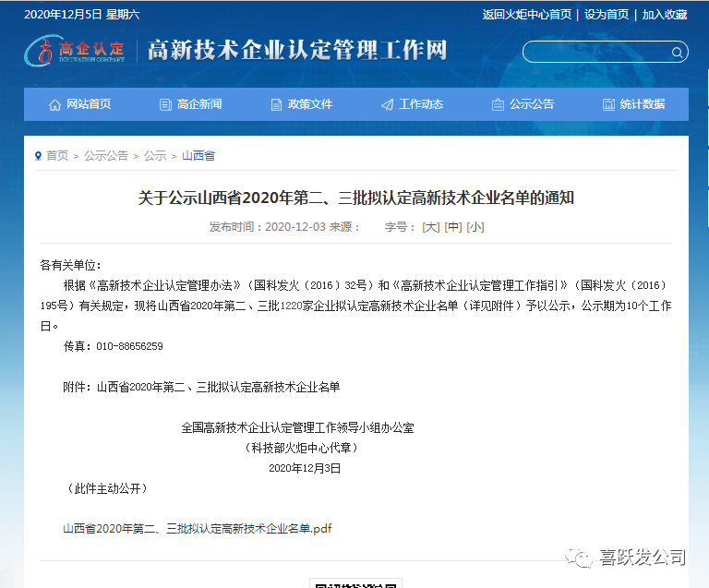Click the document icon beside 政策文件

click(276, 105)
